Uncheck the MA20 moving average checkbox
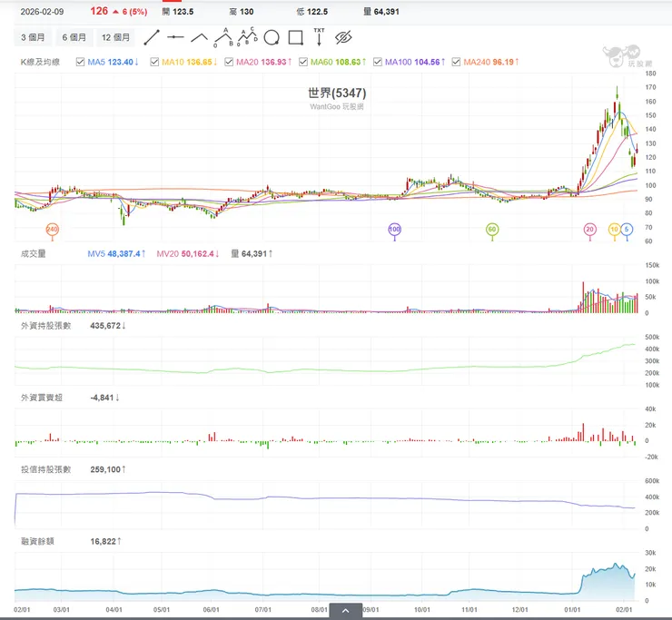 (x=229, y=62)
